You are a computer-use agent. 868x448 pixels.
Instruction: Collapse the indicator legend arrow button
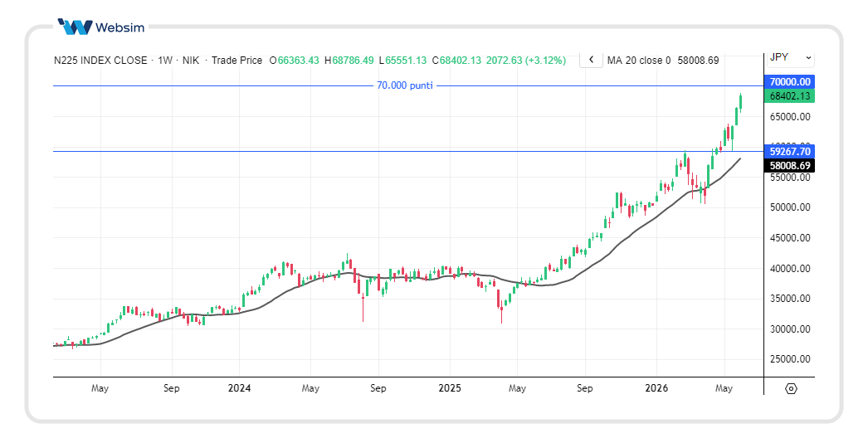(x=591, y=60)
